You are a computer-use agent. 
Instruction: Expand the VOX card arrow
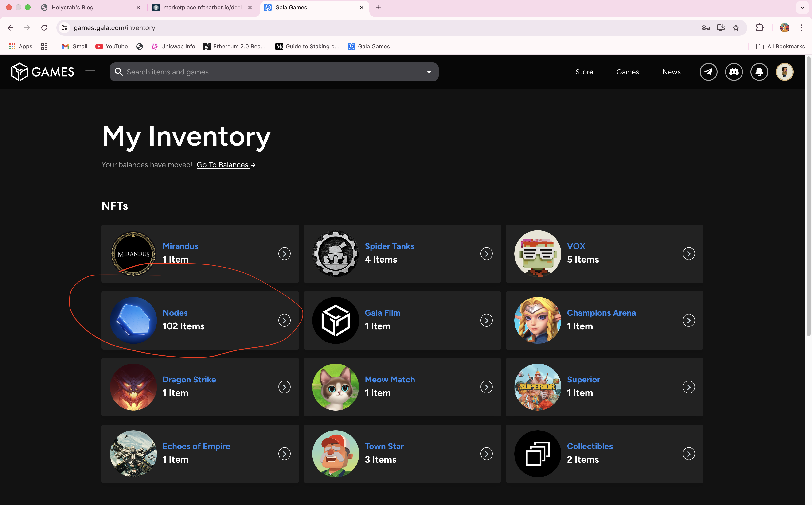688,253
